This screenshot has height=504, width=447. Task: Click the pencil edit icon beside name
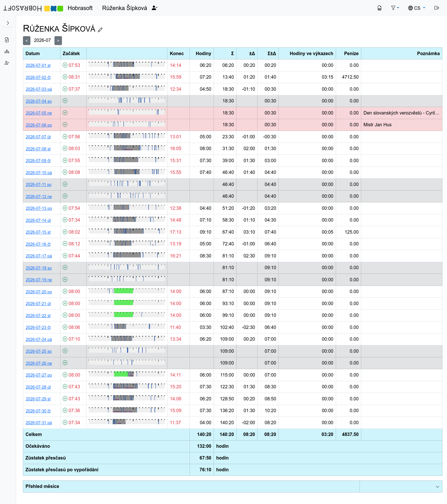tap(100, 30)
